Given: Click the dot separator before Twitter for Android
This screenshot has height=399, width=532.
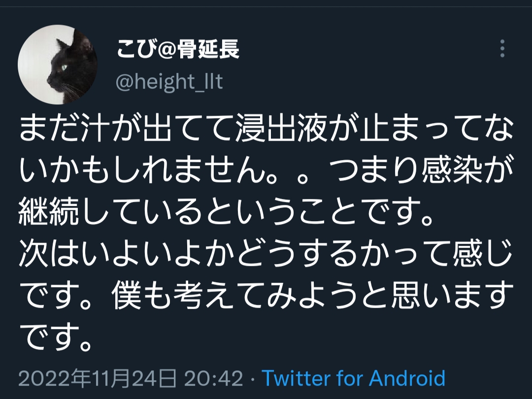Looking at the screenshot, I should pos(252,379).
